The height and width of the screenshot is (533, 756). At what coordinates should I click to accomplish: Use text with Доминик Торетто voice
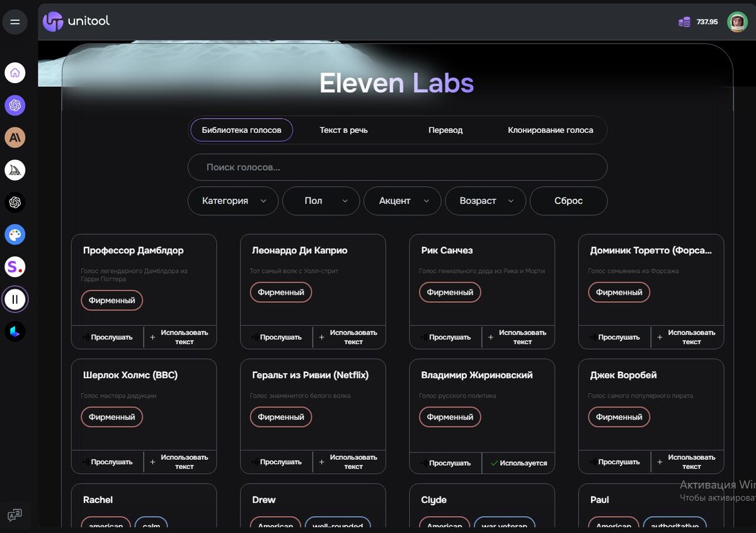pos(687,337)
